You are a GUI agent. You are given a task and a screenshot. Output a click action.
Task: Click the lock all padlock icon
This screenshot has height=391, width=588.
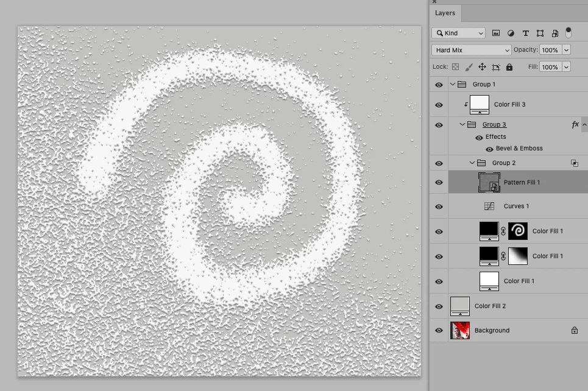[x=509, y=67]
